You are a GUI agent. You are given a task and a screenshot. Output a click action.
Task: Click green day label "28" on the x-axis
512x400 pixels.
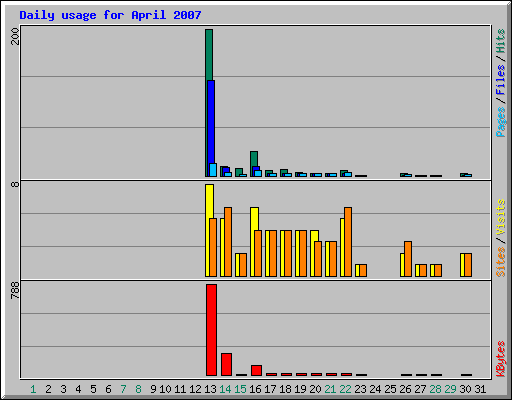point(435,389)
